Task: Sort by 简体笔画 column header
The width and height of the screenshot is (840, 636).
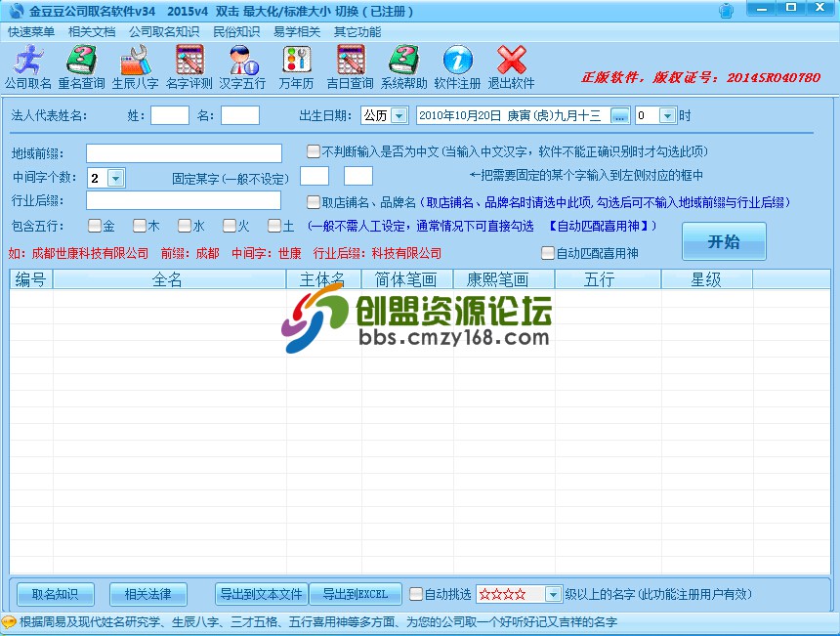Action: point(407,279)
